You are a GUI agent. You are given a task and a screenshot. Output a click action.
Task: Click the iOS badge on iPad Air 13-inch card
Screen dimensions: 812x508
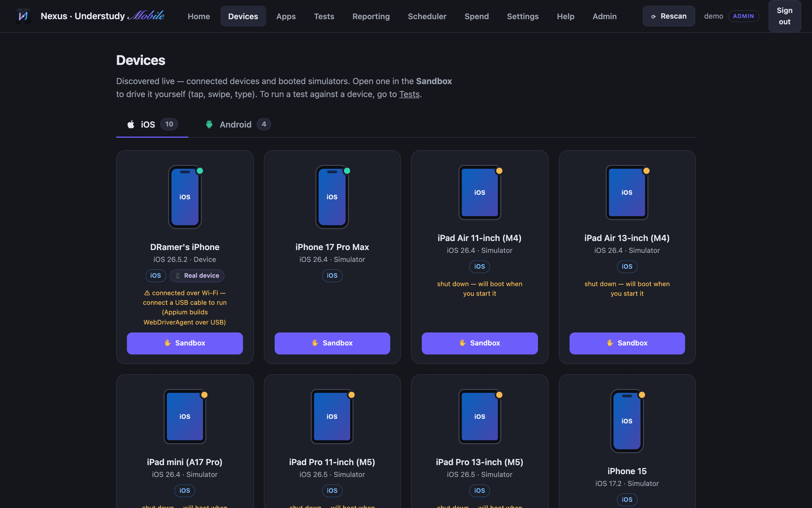[627, 267]
